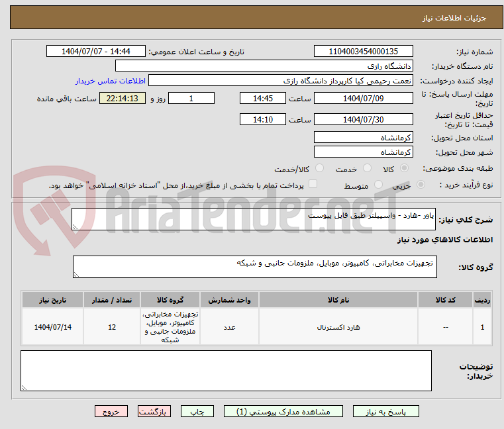
Task: Open مشاهده مدارک پیوستی (1) button
Action: click(283, 411)
